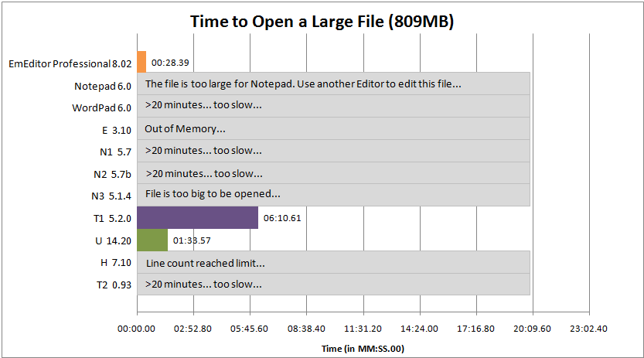This screenshot has width=644, height=358.
Task: Click the N2 5.7b category label
Action: pos(112,175)
